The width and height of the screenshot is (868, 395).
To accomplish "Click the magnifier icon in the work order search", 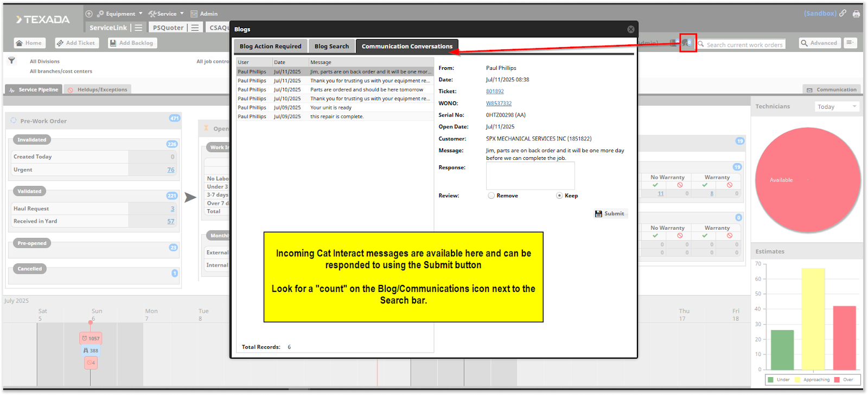I will 701,44.
